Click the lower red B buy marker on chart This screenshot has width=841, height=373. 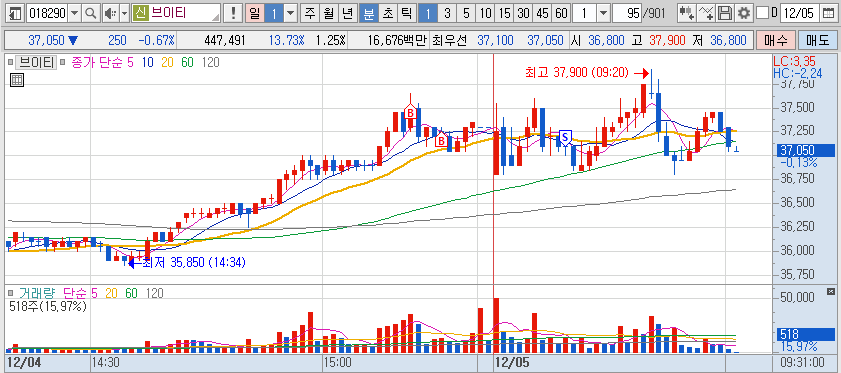441,141
